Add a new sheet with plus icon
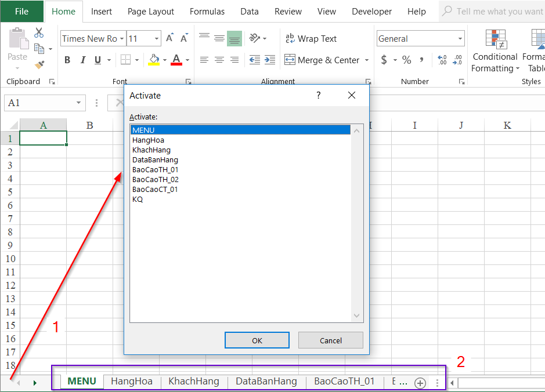The image size is (545, 392). tap(420, 383)
